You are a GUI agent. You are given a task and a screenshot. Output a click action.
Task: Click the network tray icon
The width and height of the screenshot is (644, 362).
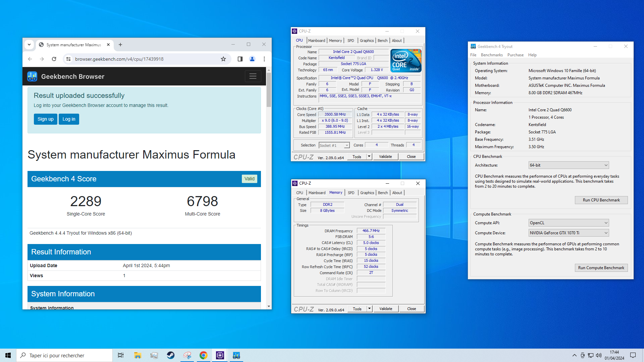click(x=591, y=355)
